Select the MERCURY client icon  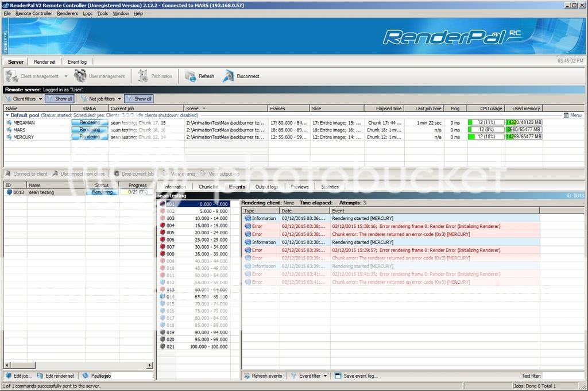tap(9, 137)
